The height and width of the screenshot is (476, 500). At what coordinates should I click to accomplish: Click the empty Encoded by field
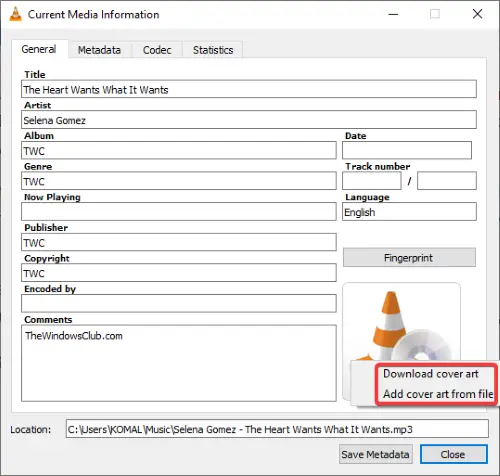179,303
